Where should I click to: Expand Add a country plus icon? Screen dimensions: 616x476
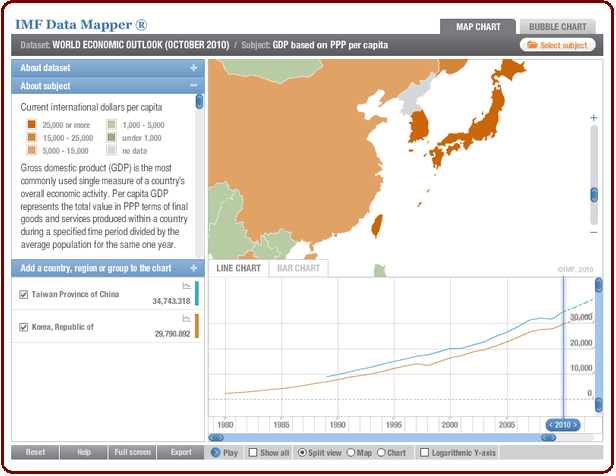click(x=194, y=268)
